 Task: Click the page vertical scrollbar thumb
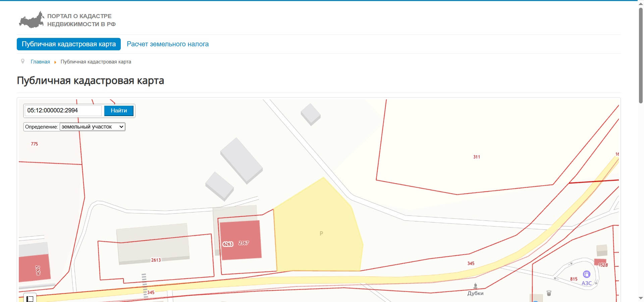tap(641, 55)
